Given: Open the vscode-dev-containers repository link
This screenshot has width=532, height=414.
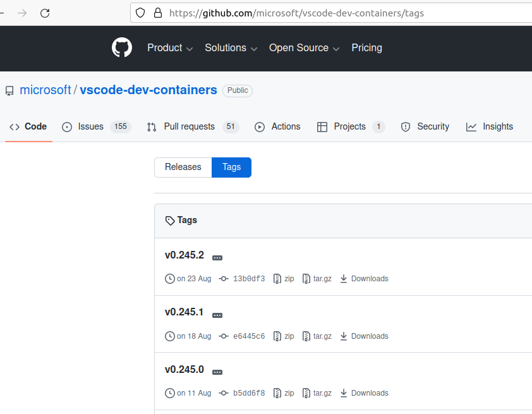Looking at the screenshot, I should pyautogui.click(x=148, y=90).
